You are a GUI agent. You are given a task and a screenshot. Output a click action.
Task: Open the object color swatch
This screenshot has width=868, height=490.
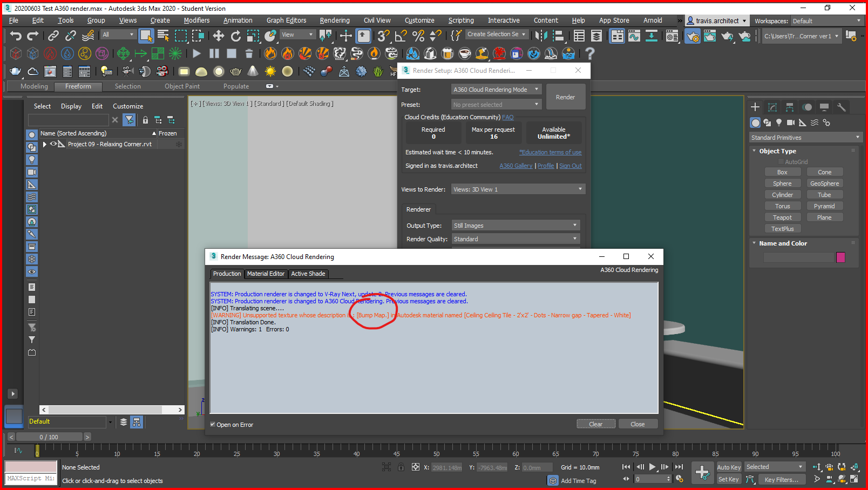840,257
